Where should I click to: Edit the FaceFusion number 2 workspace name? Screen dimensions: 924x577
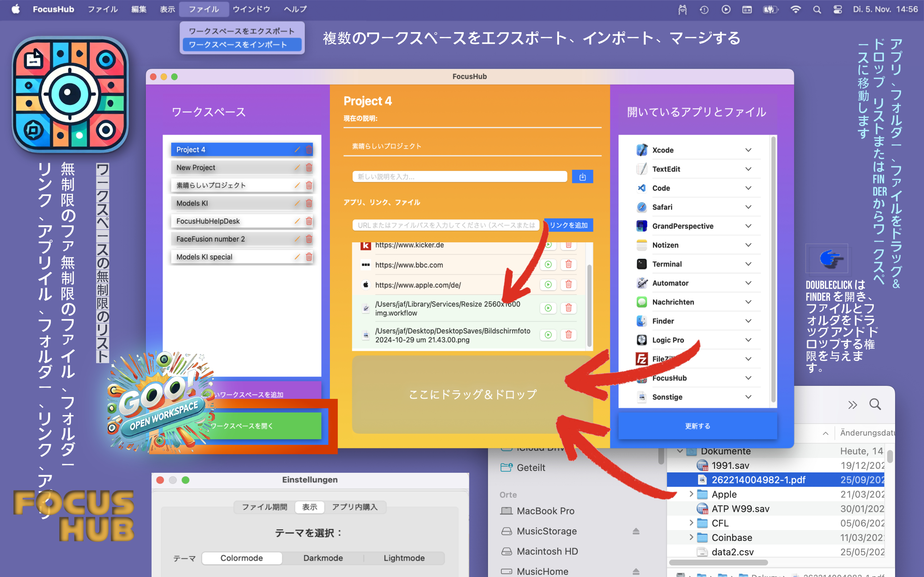pos(297,239)
